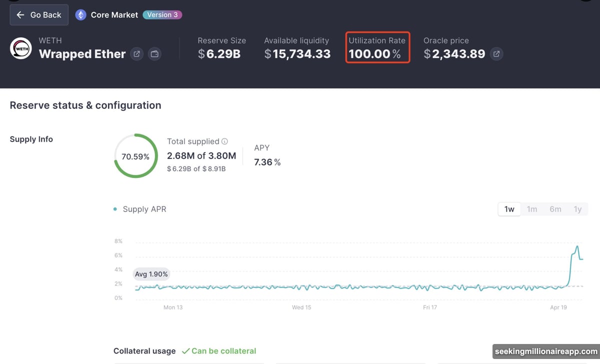Click the WETH token logo
The width and height of the screenshot is (600, 364).
pos(20,48)
